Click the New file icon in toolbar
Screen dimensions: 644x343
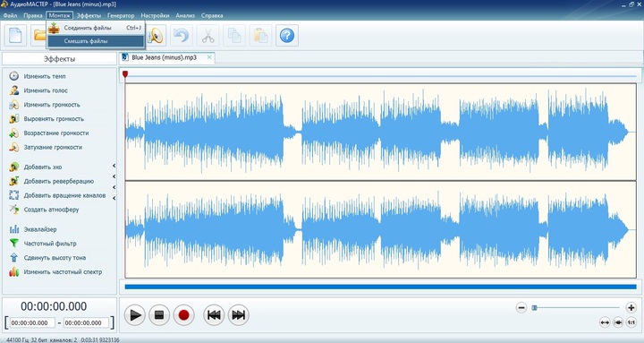tap(15, 36)
